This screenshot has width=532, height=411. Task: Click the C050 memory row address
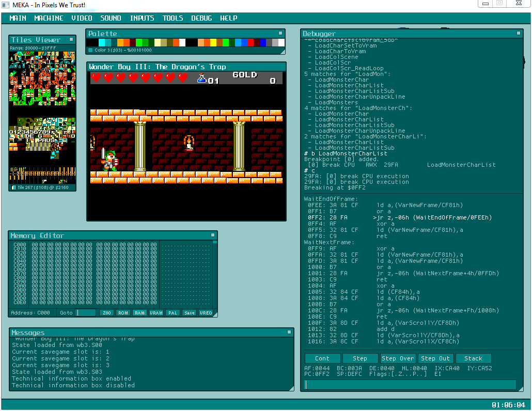point(20,265)
